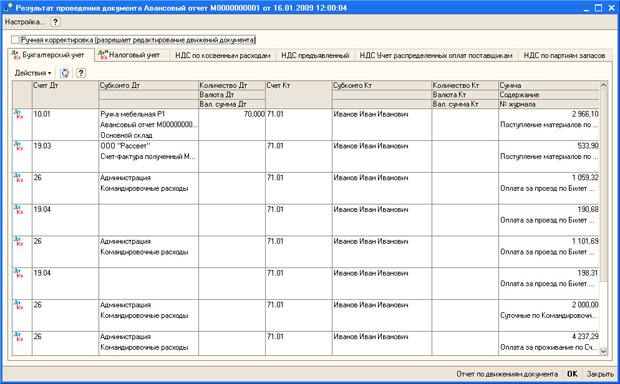The height and width of the screenshot is (384, 620).
Task: Click the Счет Дт column header
Action: (65, 95)
